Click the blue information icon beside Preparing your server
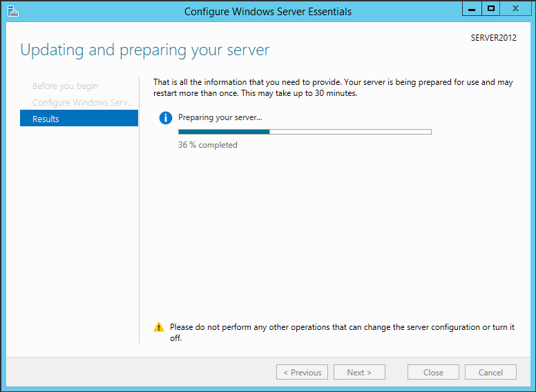This screenshot has width=536, height=392. click(166, 118)
